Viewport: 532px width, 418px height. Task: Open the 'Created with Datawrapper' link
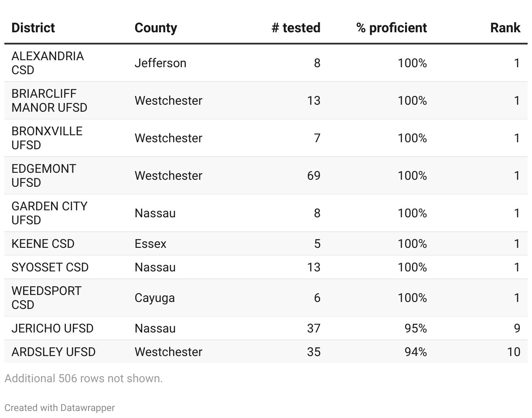[x=60, y=408]
